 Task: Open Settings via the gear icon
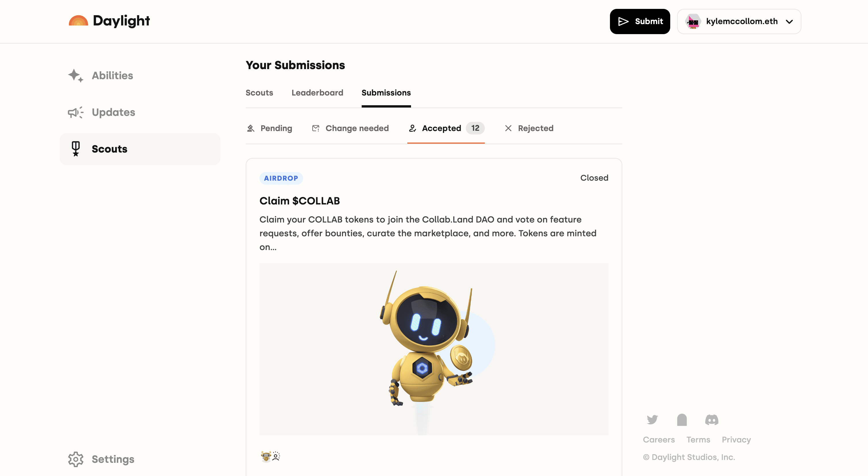pyautogui.click(x=75, y=459)
